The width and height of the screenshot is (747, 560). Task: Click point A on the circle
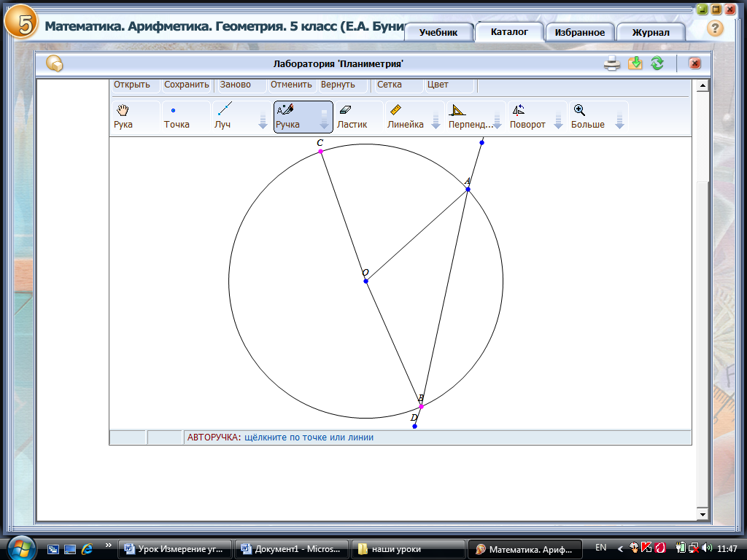pos(468,190)
